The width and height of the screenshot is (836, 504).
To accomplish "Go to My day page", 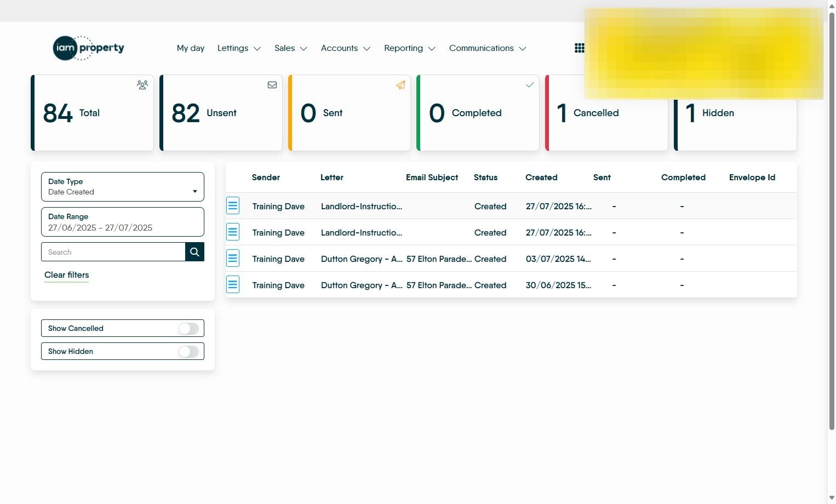I will (x=191, y=48).
